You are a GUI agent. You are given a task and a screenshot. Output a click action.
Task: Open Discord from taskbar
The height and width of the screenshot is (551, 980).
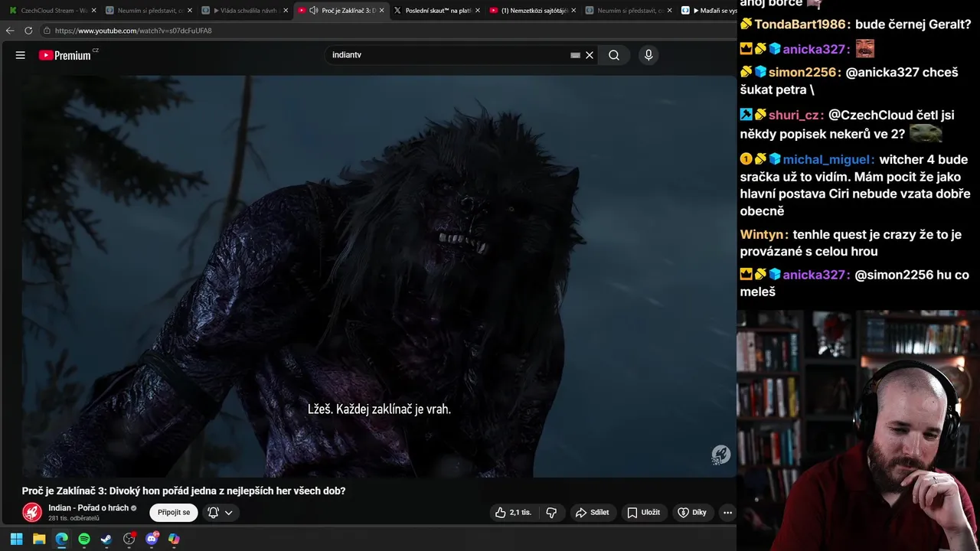click(x=152, y=539)
